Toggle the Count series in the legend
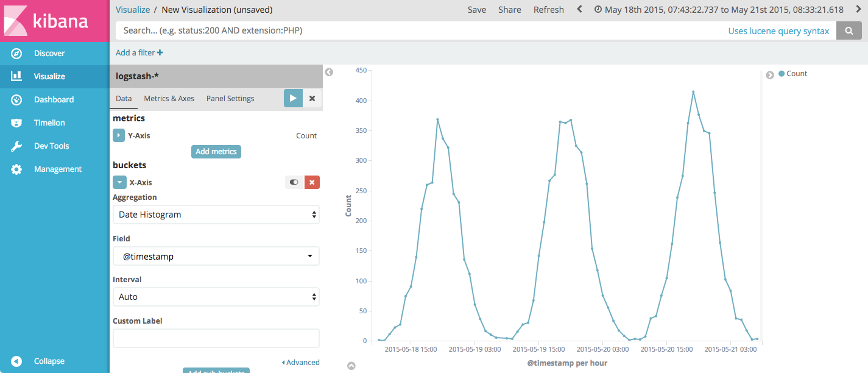Viewport: 868px width, 373px height. 796,73
